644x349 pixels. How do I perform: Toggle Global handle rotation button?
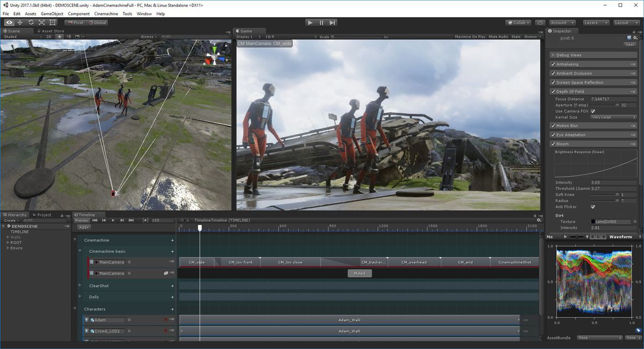(x=97, y=23)
